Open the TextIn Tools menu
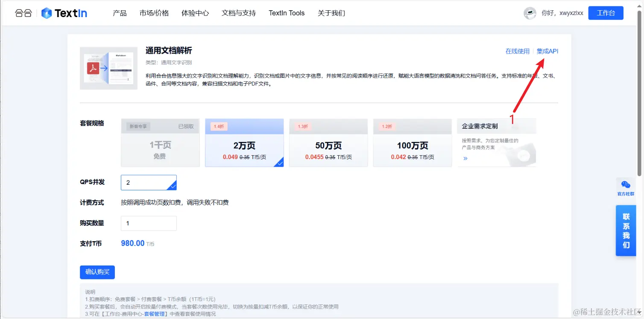The image size is (644, 319). point(287,13)
